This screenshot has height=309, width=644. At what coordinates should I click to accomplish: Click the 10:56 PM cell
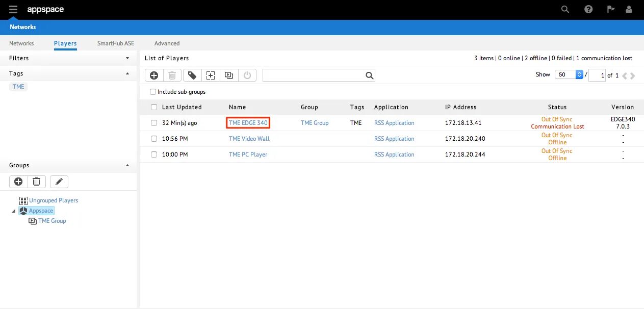coord(175,139)
